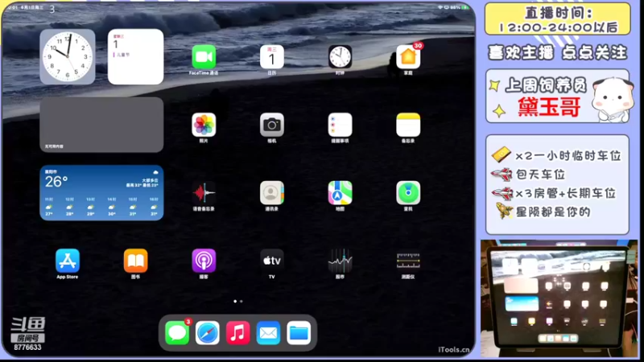The width and height of the screenshot is (644, 362).
Task: Open Mail from the dock
Action: tap(268, 333)
